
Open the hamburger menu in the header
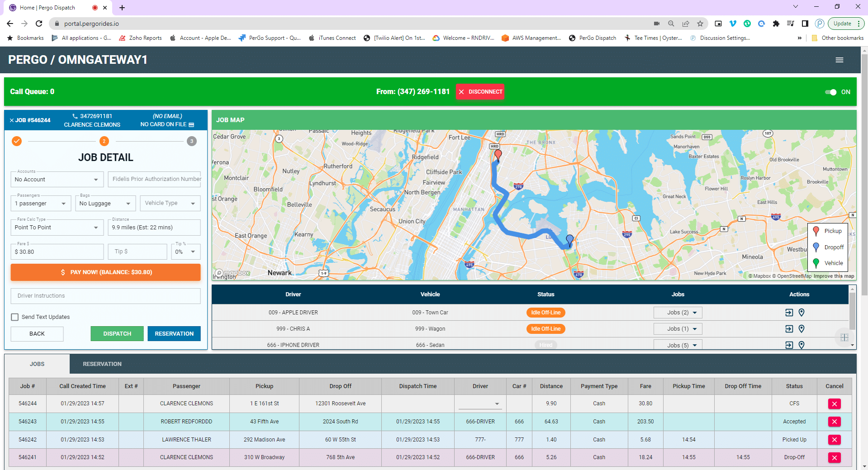(840, 60)
